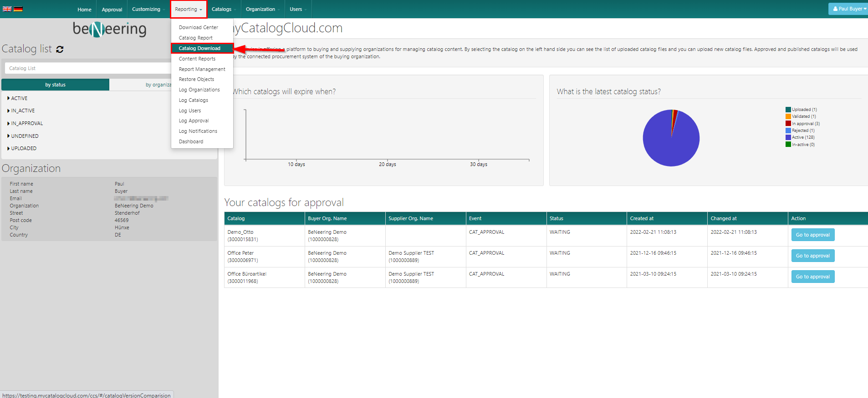Go to approval for Office Büroartikel
The height and width of the screenshot is (398, 868).
[812, 277]
